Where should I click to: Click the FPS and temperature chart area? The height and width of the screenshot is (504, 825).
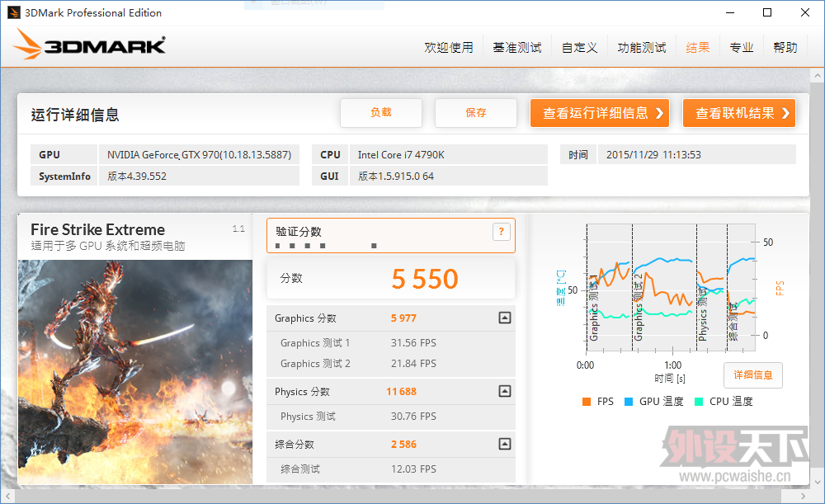pos(671,288)
